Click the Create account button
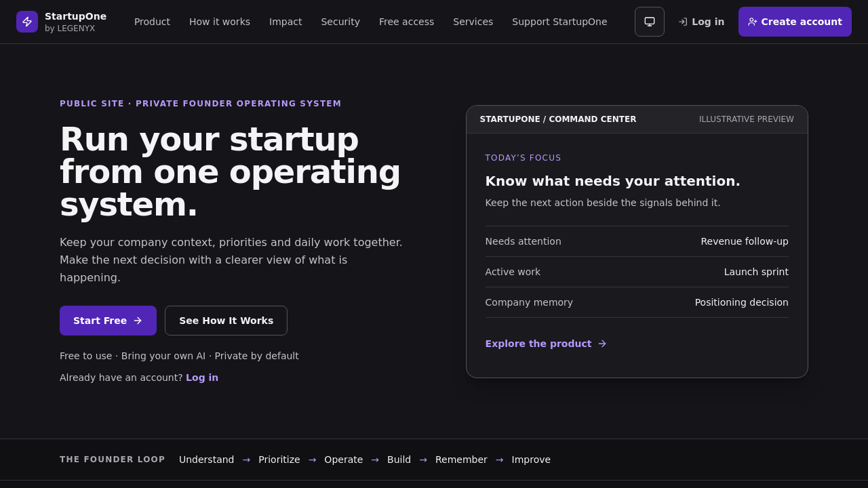Viewport: 868px width, 488px height. (x=795, y=22)
